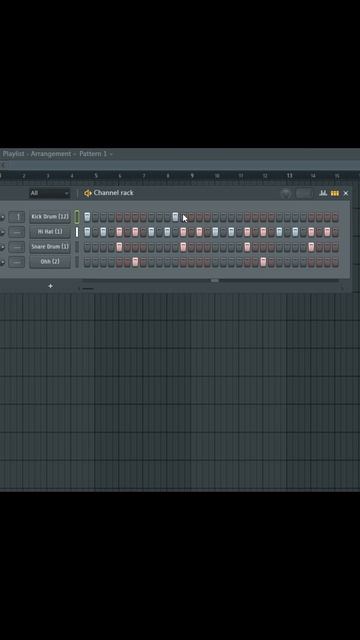Open the channel rack speaker options menu
The width and height of the screenshot is (360, 640).
87,193
